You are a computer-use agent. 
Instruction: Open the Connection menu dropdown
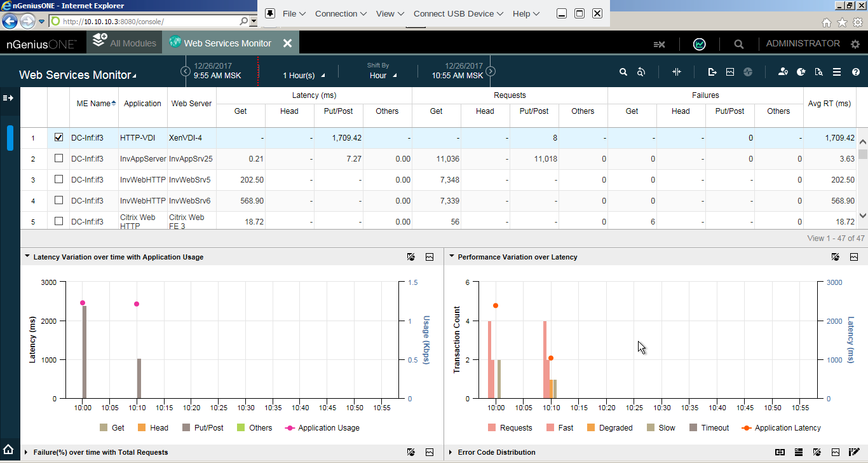341,13
